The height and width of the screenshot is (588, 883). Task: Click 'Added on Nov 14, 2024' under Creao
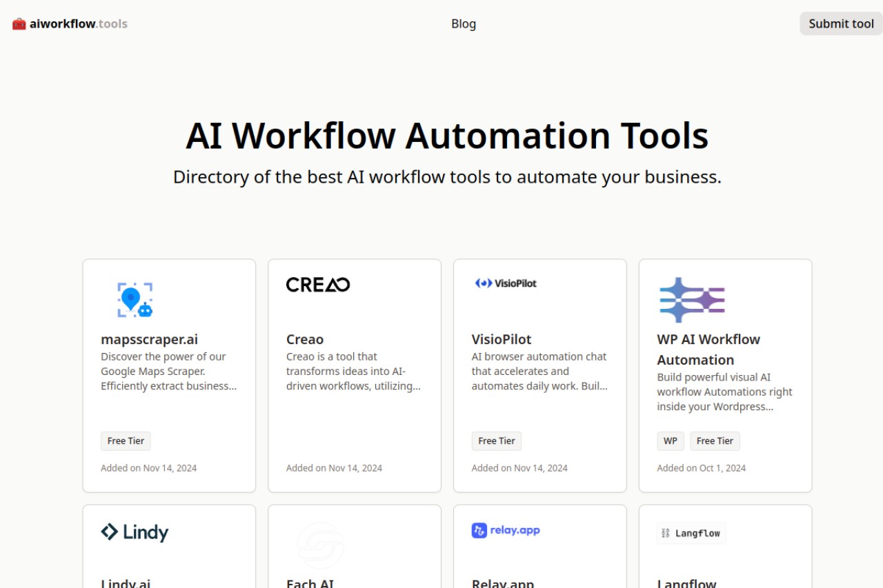pyautogui.click(x=335, y=468)
